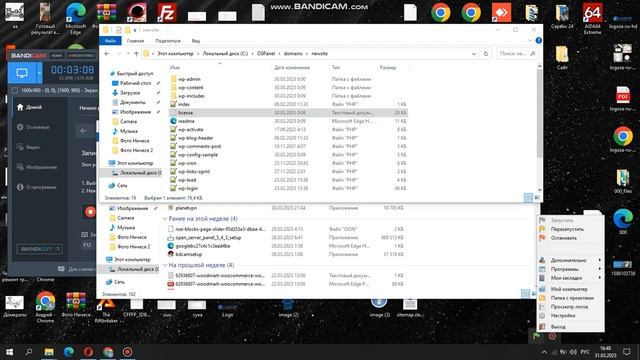Choose Остановить in the Open Server menu
The width and height of the screenshot is (640, 360).
(x=564, y=238)
